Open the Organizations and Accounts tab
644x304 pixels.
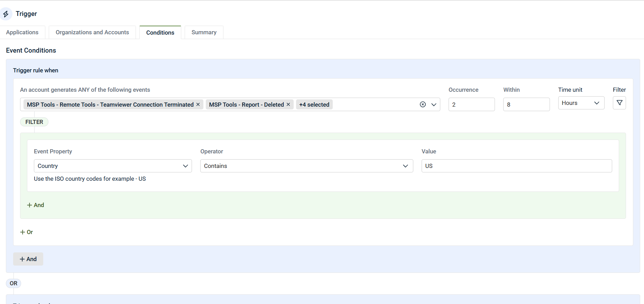tap(92, 33)
